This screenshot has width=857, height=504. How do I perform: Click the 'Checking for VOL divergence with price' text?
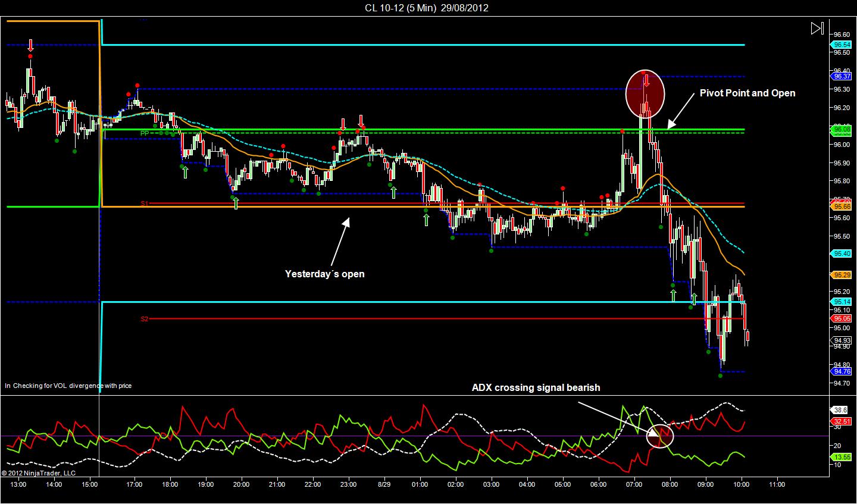pos(72,386)
